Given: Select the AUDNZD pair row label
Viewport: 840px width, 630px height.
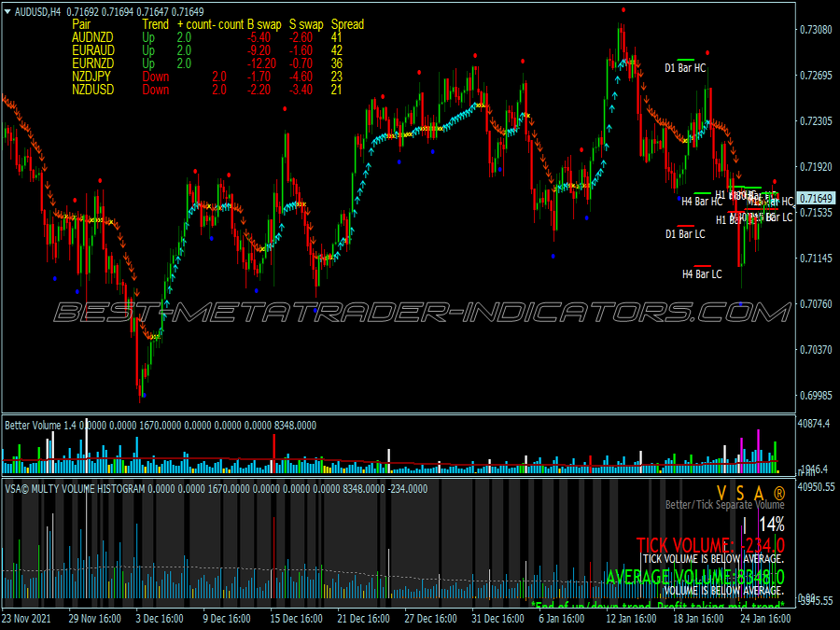Looking at the screenshot, I should (92, 37).
